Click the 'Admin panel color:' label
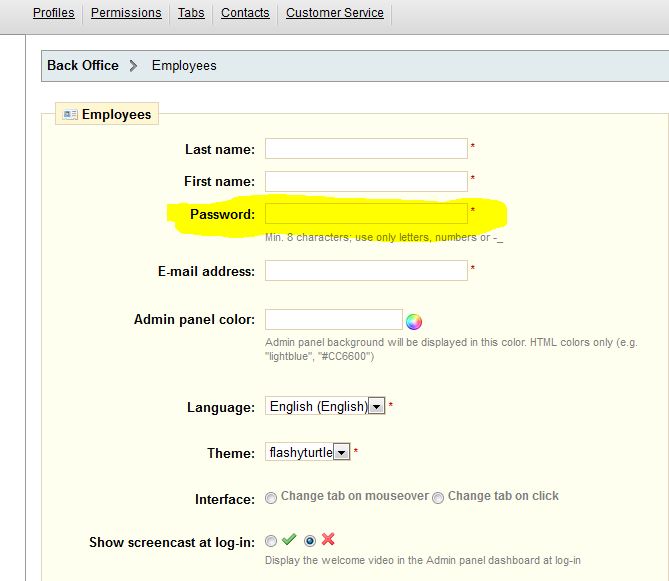The height and width of the screenshot is (581, 669). [195, 320]
